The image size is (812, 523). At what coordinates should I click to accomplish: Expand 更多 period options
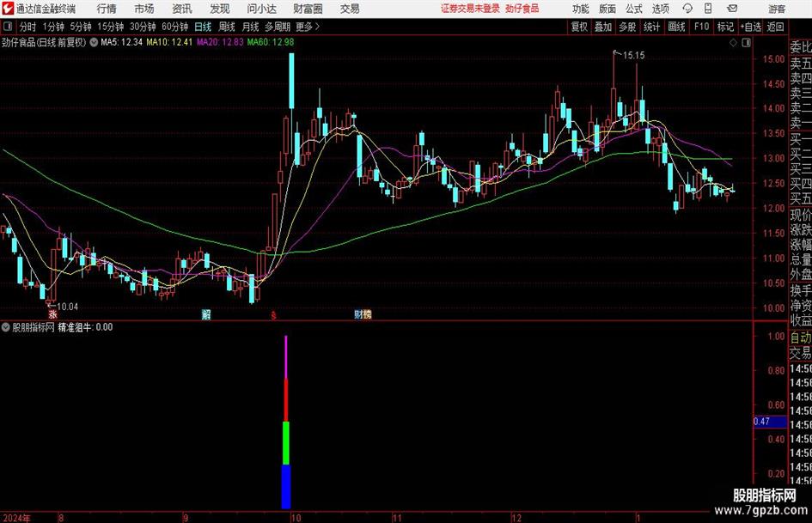308,27
